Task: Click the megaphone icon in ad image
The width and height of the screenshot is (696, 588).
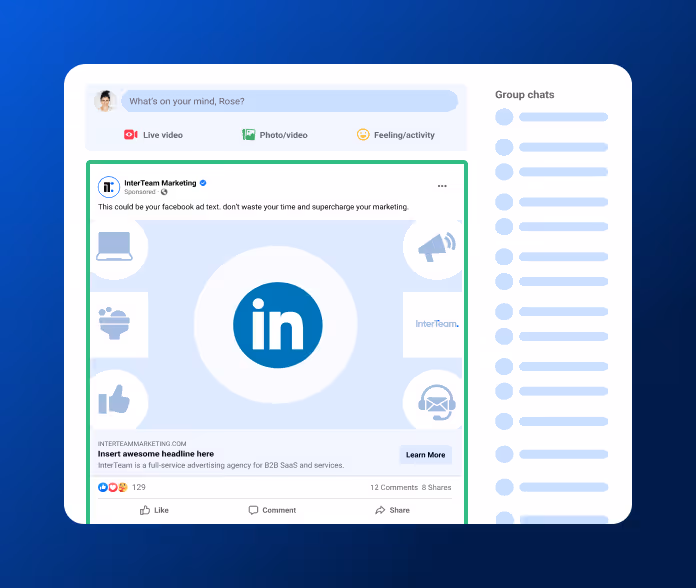Action: click(x=437, y=247)
